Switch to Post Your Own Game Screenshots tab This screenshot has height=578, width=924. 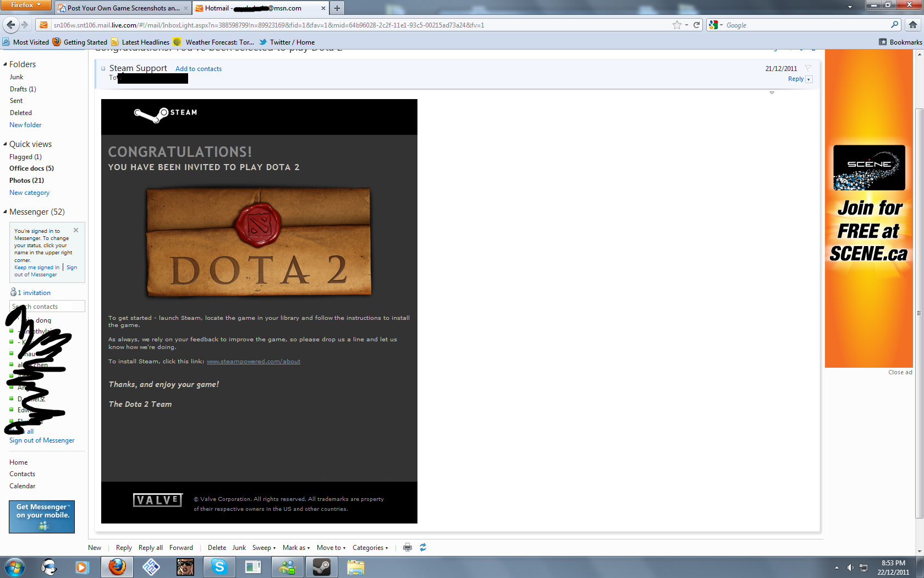[123, 8]
